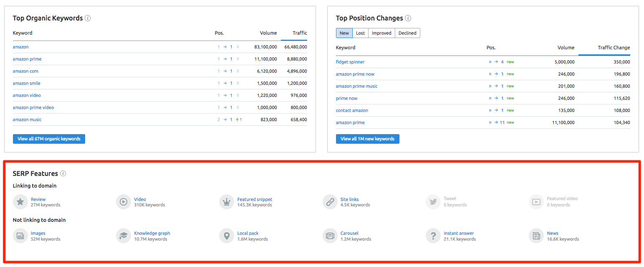Click the 52M keywords count
The height and width of the screenshot is (267, 644).
[x=45, y=239]
